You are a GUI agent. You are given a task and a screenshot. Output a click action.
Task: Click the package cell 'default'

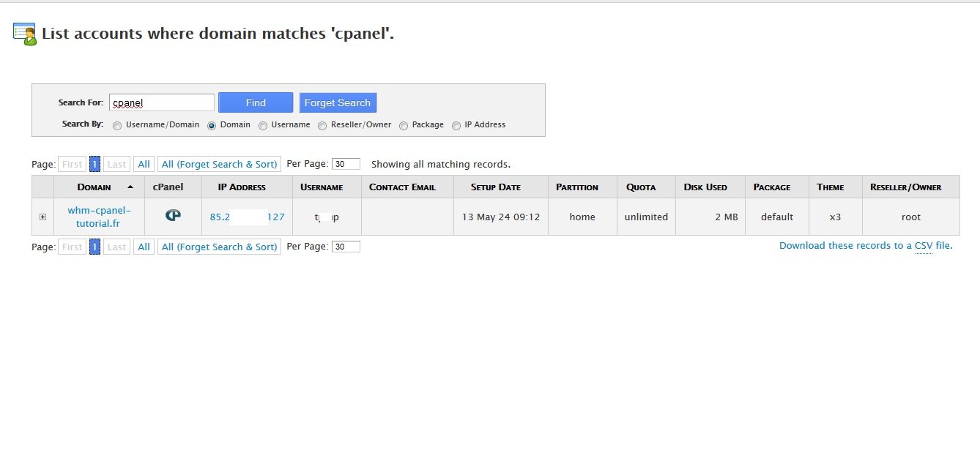click(x=777, y=217)
